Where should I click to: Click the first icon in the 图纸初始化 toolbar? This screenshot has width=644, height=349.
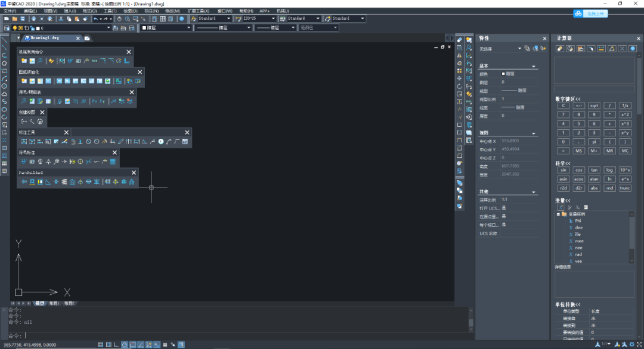tap(24, 81)
